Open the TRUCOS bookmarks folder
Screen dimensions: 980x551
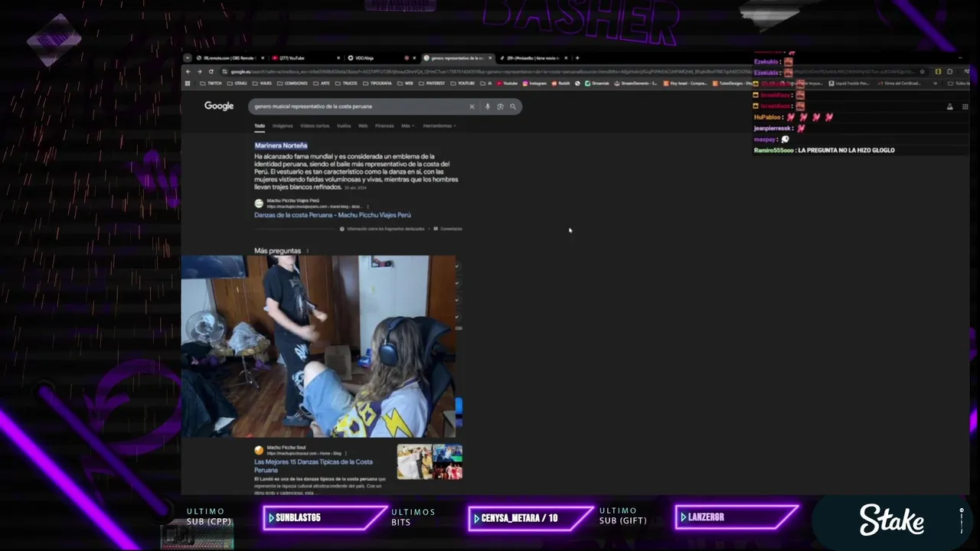tap(347, 83)
